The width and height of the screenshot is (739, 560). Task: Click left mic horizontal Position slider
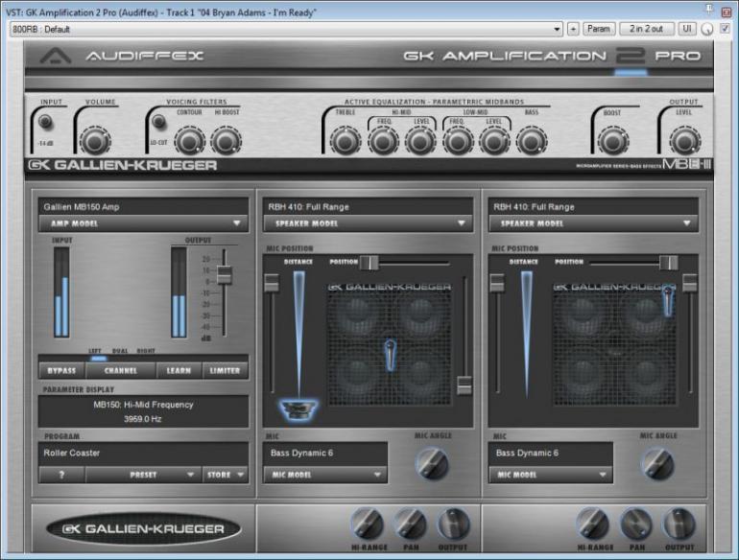tap(369, 263)
